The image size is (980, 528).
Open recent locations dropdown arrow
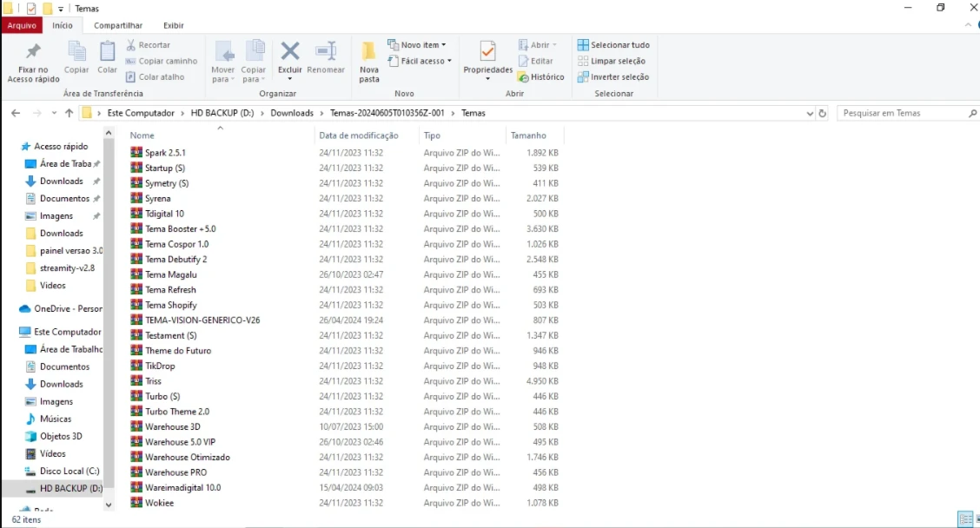click(x=55, y=113)
